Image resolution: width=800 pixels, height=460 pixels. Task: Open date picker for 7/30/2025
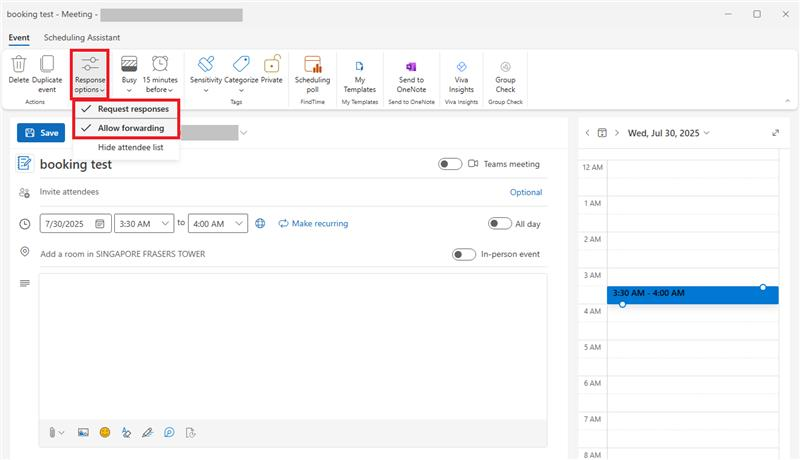[x=99, y=224]
